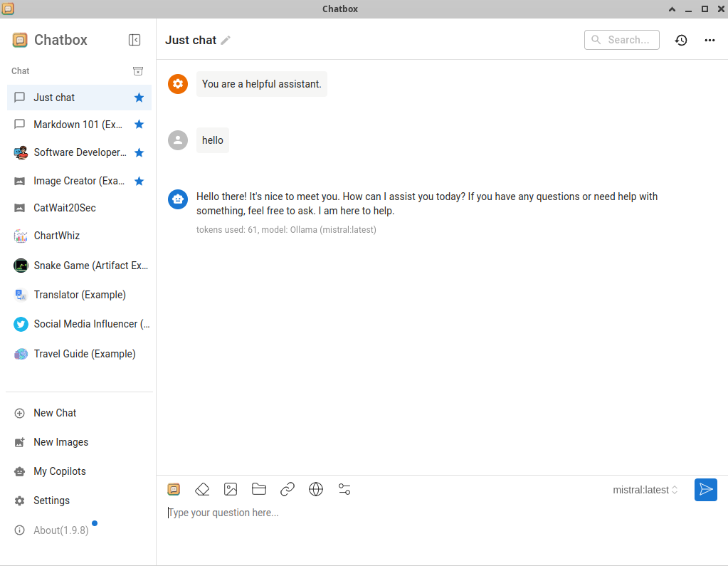Click the attach image icon

click(231, 489)
